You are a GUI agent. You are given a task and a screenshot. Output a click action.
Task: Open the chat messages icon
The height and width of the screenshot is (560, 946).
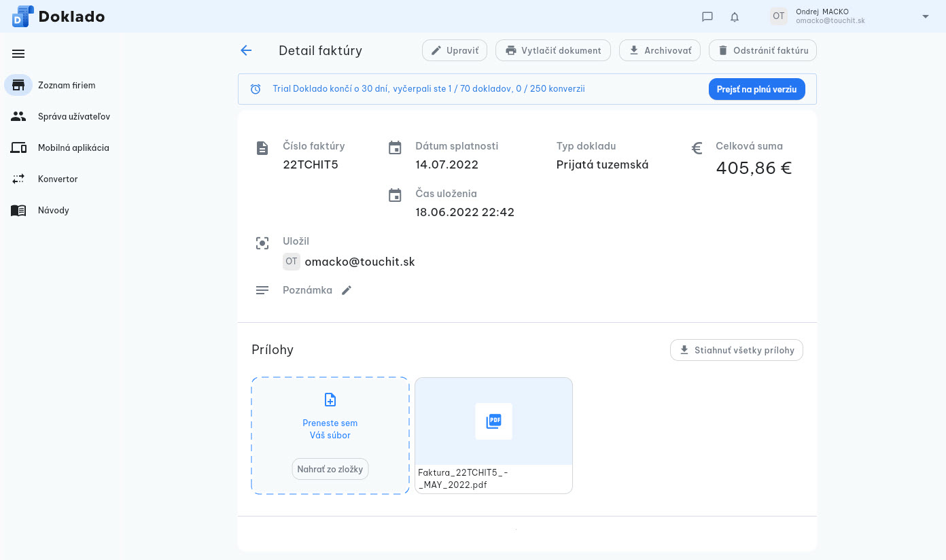tap(707, 17)
